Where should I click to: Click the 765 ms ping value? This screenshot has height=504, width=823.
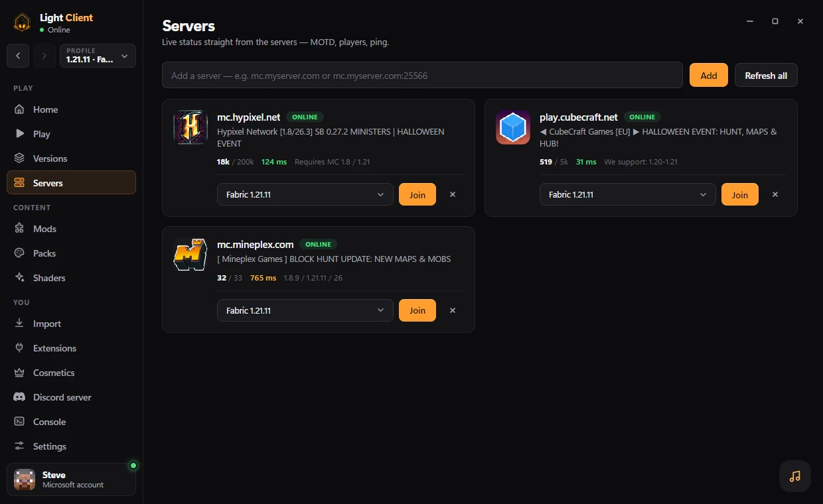pos(263,278)
